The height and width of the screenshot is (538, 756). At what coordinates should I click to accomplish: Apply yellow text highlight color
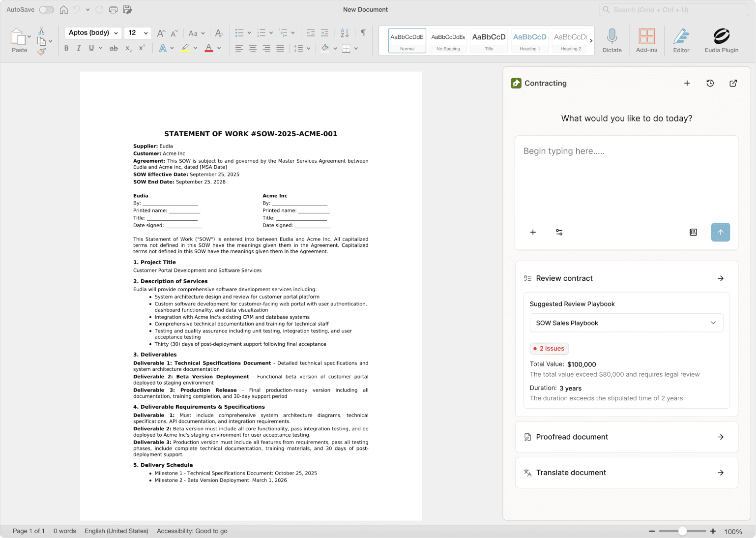pyautogui.click(x=185, y=48)
